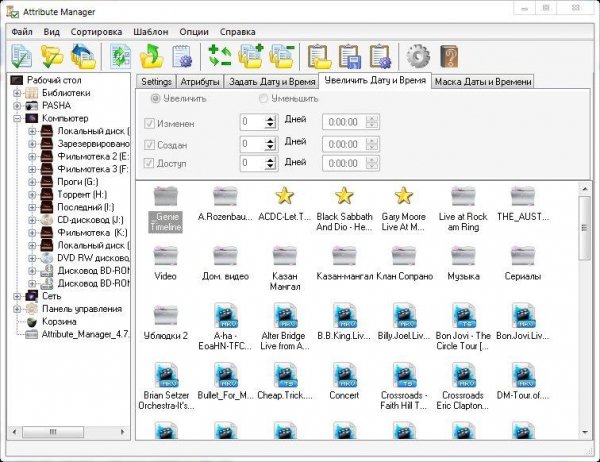Expand the Проги (G:) drive node
Image resolution: width=600 pixels, height=462 pixels.
32,182
